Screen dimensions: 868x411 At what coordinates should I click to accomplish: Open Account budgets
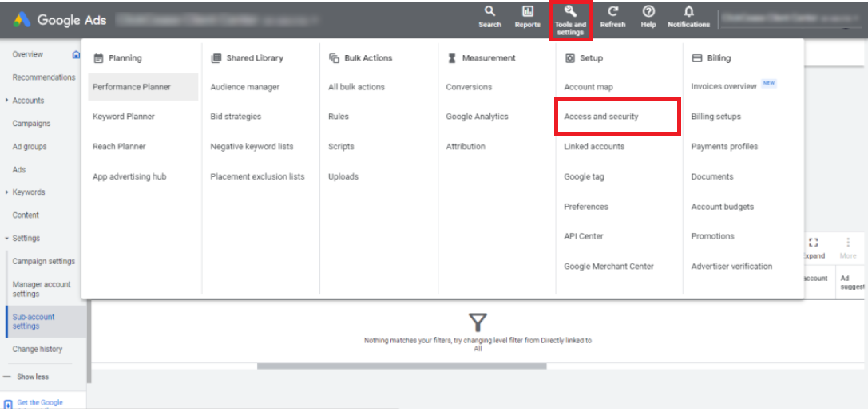pyautogui.click(x=723, y=207)
